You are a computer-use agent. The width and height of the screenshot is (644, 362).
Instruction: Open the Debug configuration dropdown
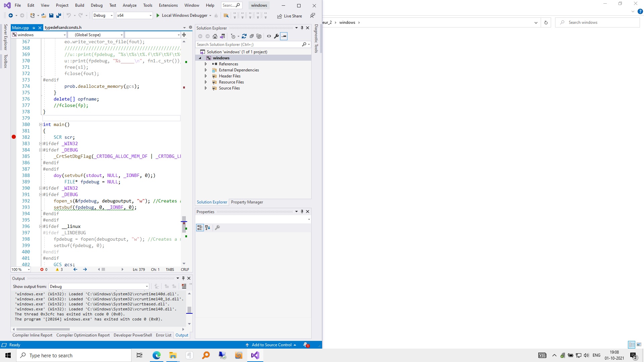[x=103, y=15]
